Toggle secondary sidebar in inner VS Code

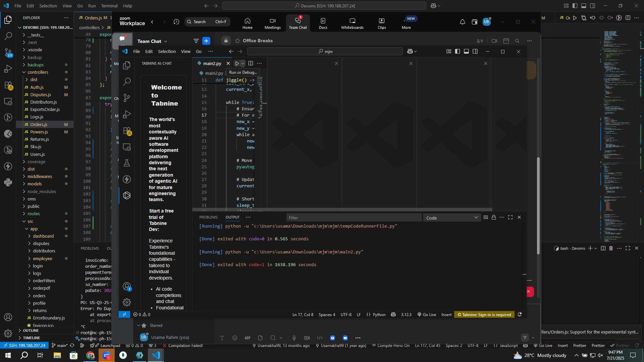coord(475,51)
